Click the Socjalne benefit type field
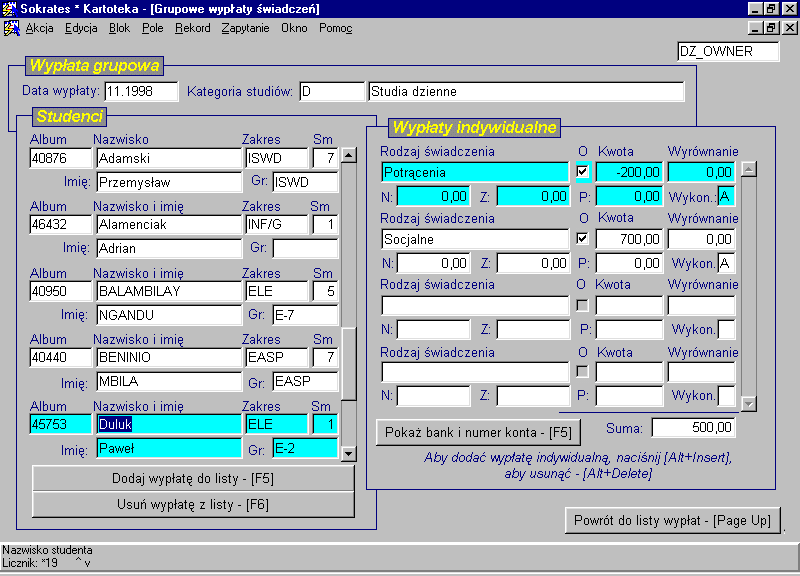 tap(475, 239)
